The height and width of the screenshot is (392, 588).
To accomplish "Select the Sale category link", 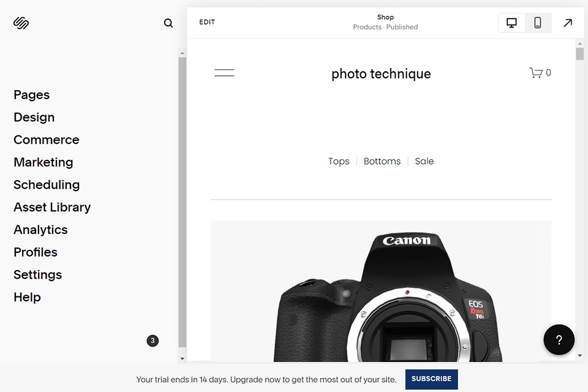I will (424, 161).
